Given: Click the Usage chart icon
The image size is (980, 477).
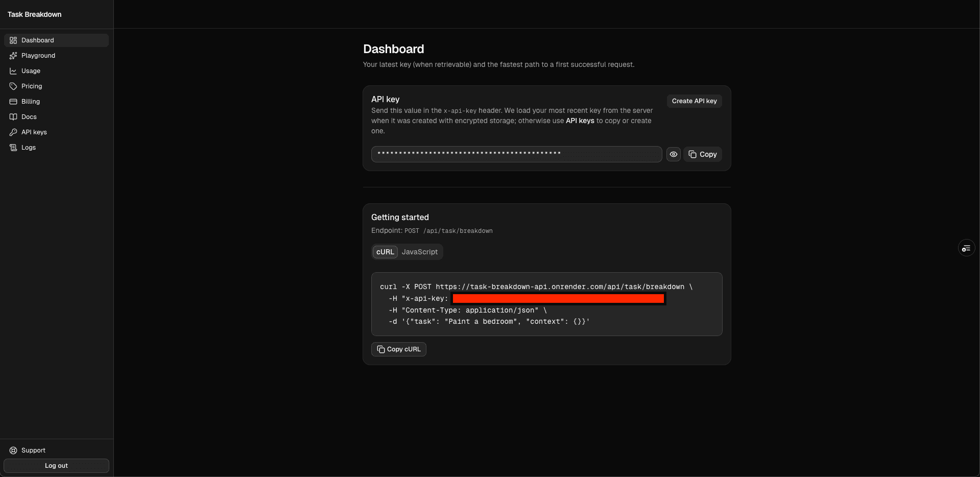Looking at the screenshot, I should coord(13,71).
